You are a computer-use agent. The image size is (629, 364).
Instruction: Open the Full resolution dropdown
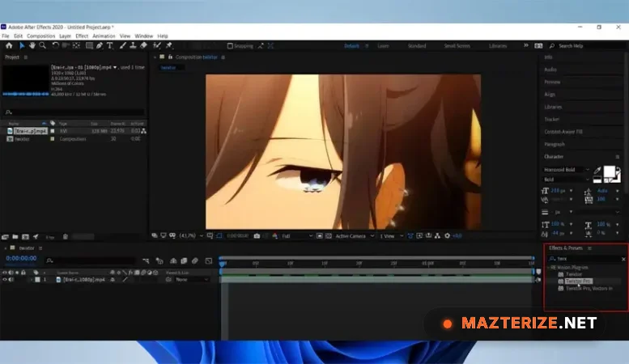tap(297, 235)
